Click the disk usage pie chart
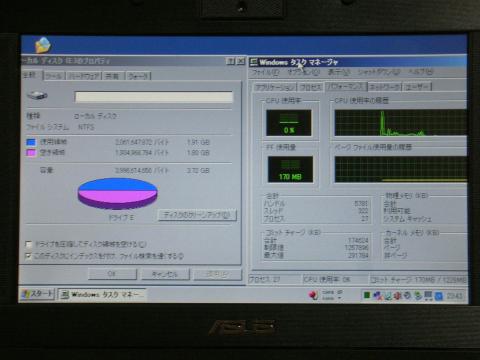 117,194
